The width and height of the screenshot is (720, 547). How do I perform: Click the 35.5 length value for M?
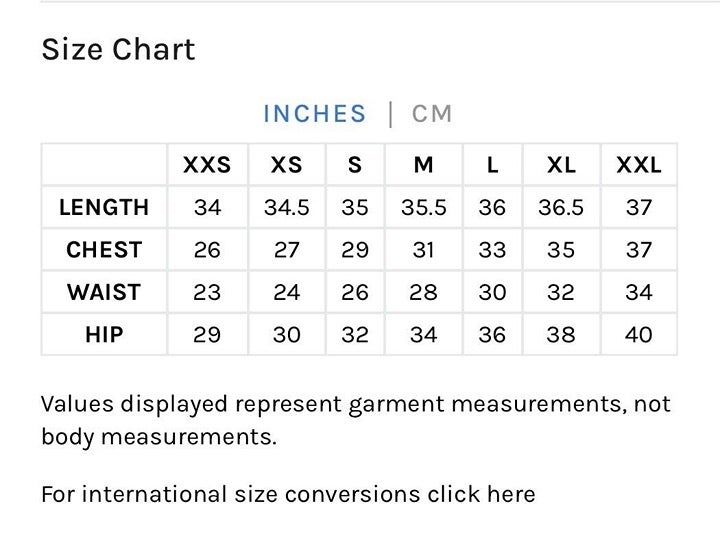tap(423, 207)
